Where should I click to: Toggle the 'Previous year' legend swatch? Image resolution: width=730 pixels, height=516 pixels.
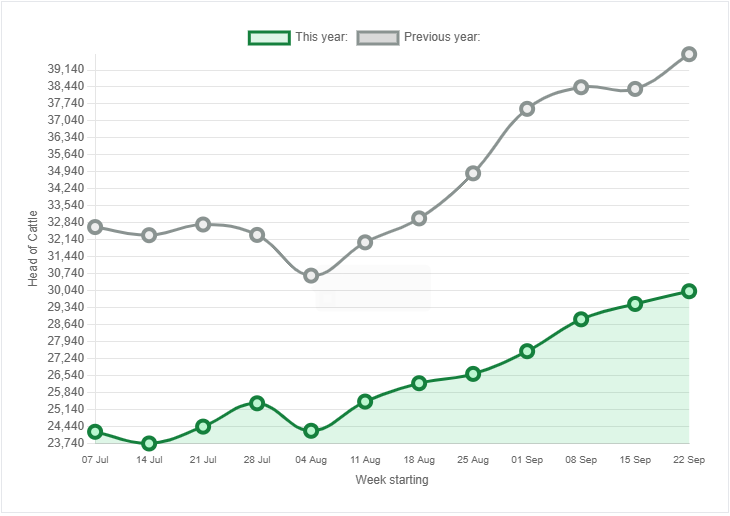pos(377,37)
